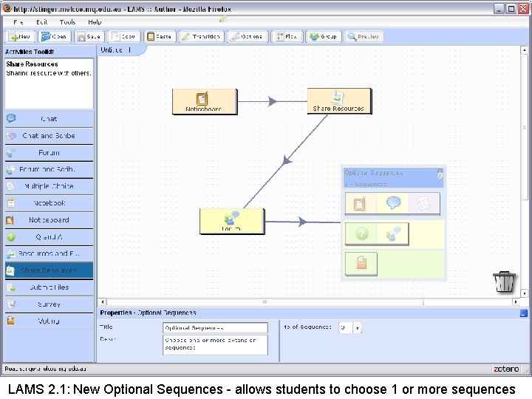532x399 pixels.
Task: Click the vertical scrollbar down arrow
Action: tap(524, 293)
